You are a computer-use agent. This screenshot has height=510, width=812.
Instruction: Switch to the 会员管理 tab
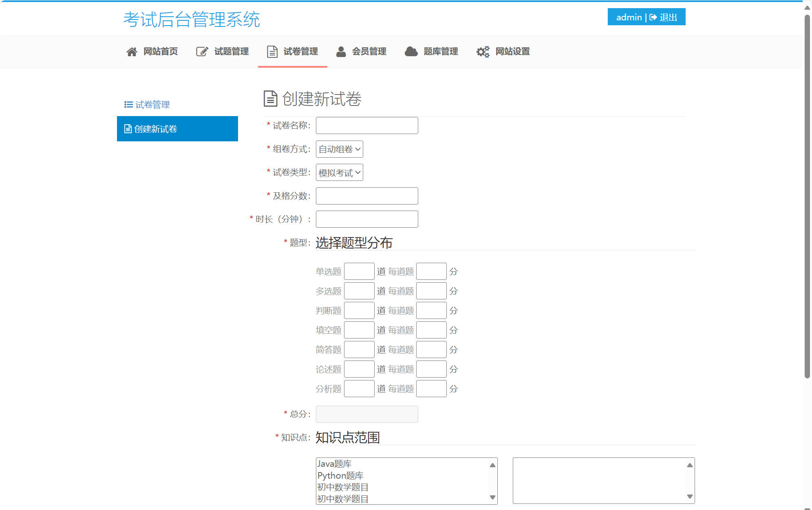click(x=369, y=51)
